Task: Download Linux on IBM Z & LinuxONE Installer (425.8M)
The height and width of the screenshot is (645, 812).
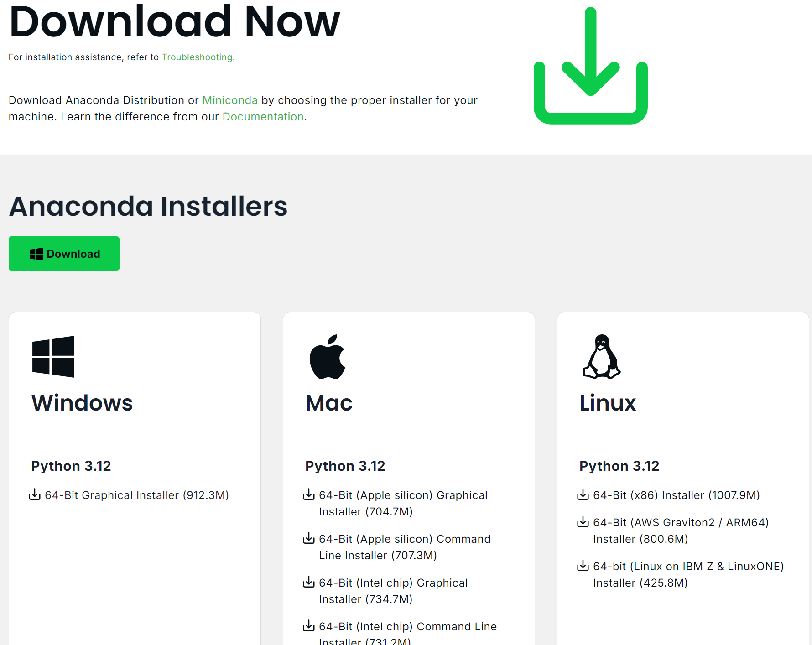Action: pos(688,575)
